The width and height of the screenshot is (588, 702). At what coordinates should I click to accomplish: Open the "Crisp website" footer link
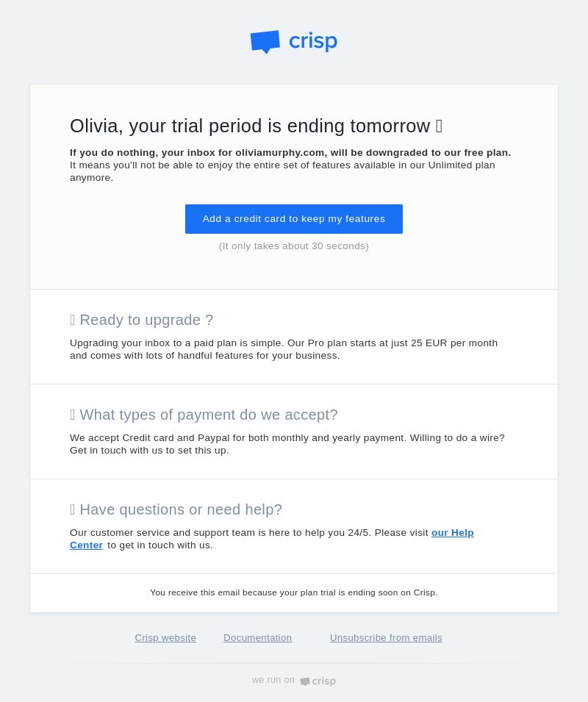click(x=165, y=638)
